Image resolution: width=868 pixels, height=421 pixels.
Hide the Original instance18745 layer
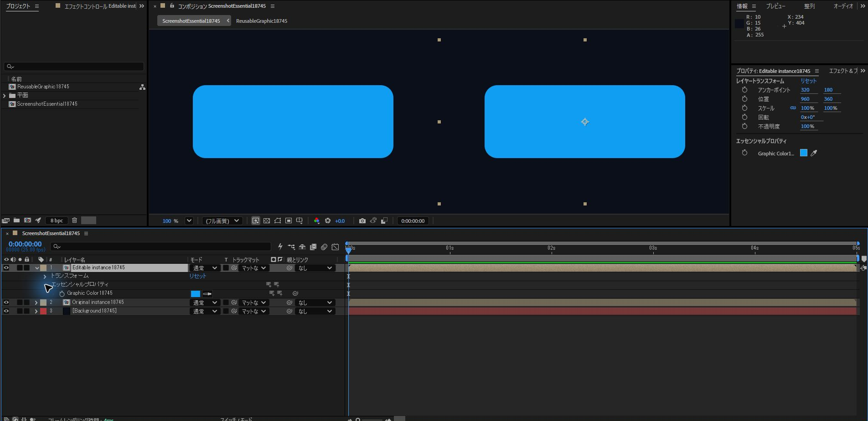click(6, 303)
